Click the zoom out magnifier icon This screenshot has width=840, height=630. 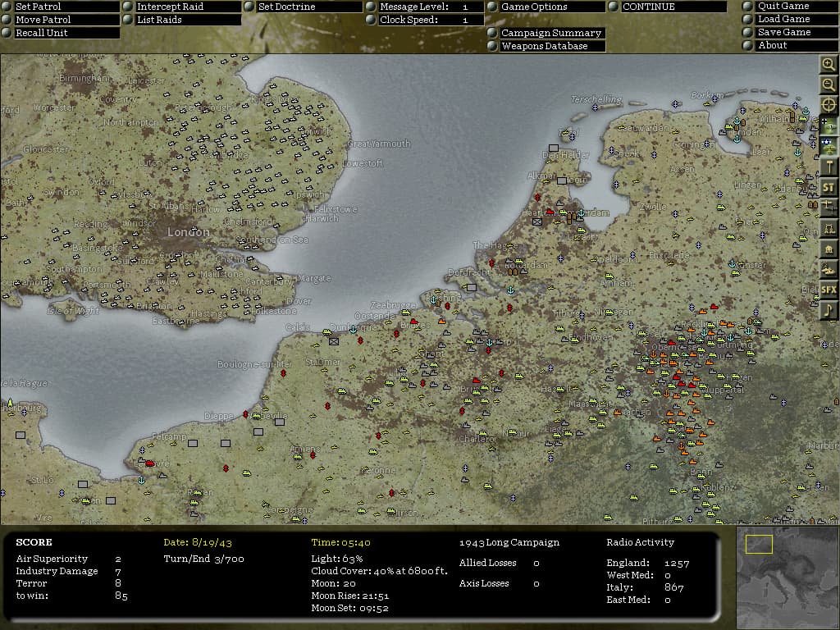click(x=829, y=84)
